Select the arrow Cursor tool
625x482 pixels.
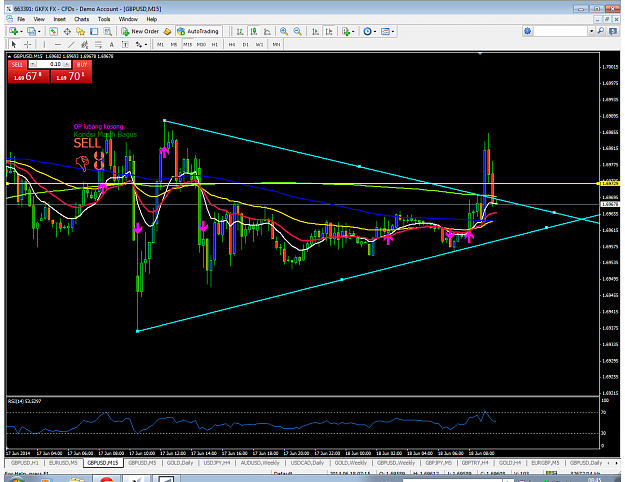coord(14,44)
